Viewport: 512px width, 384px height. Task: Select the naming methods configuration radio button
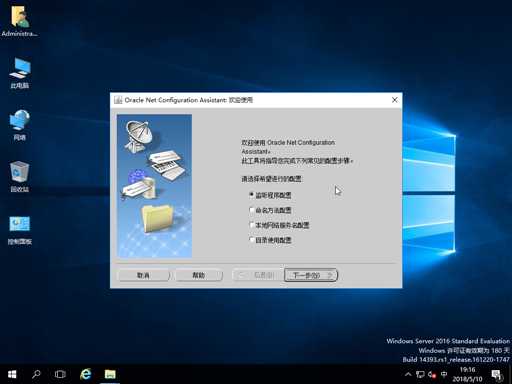point(252,210)
